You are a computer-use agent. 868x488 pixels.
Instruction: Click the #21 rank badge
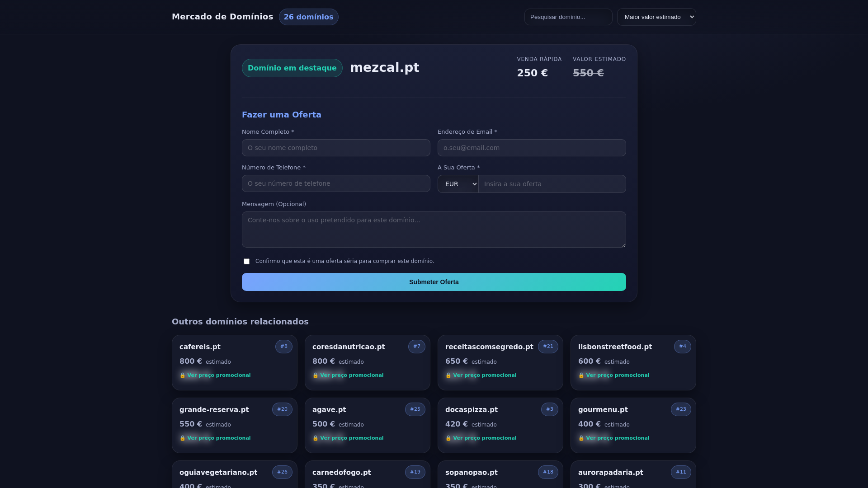[548, 347]
